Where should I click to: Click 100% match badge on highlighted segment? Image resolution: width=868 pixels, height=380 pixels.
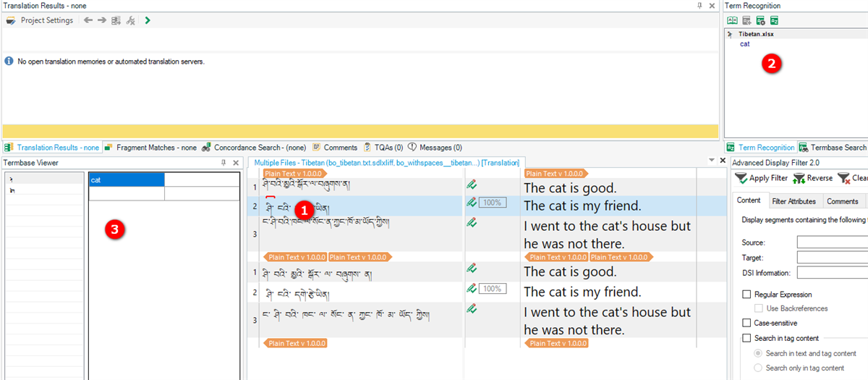click(x=493, y=203)
